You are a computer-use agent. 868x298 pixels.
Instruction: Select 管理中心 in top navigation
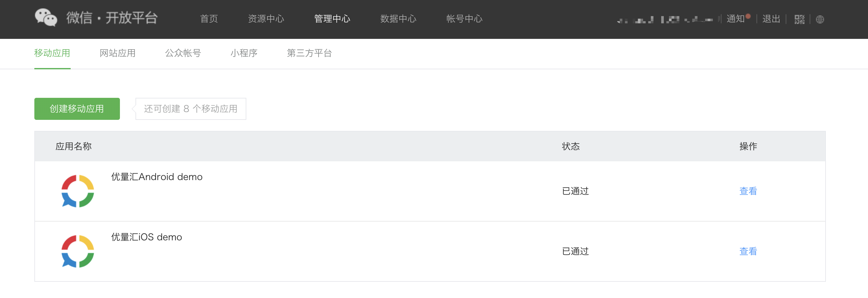[x=332, y=19]
